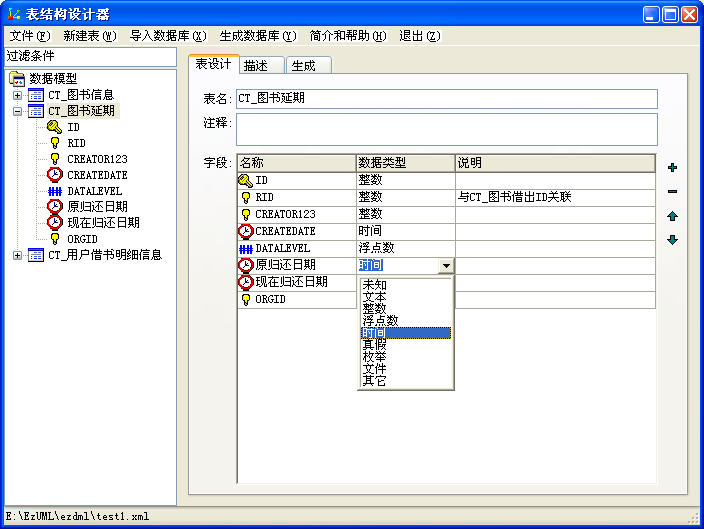Click the green plus add field icon

coord(672,168)
